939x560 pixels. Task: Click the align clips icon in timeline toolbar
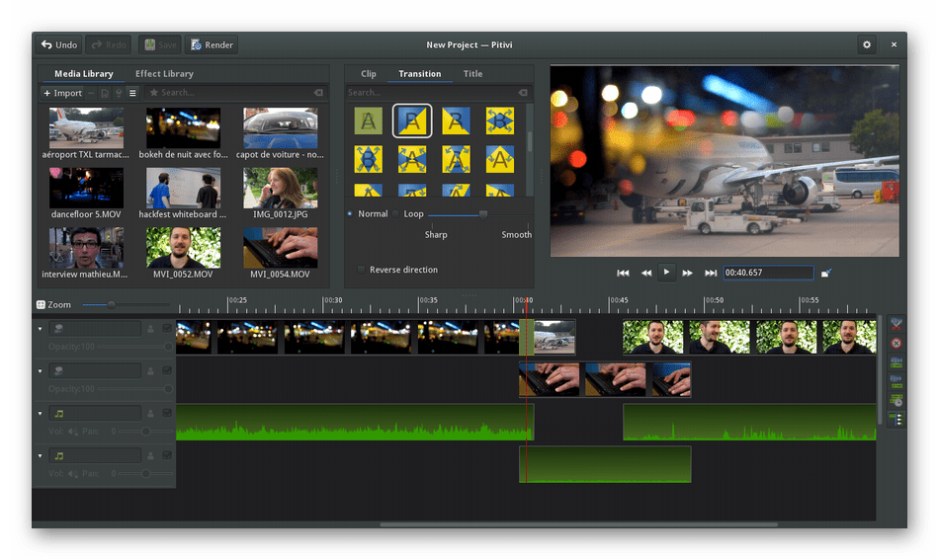pos(896,400)
